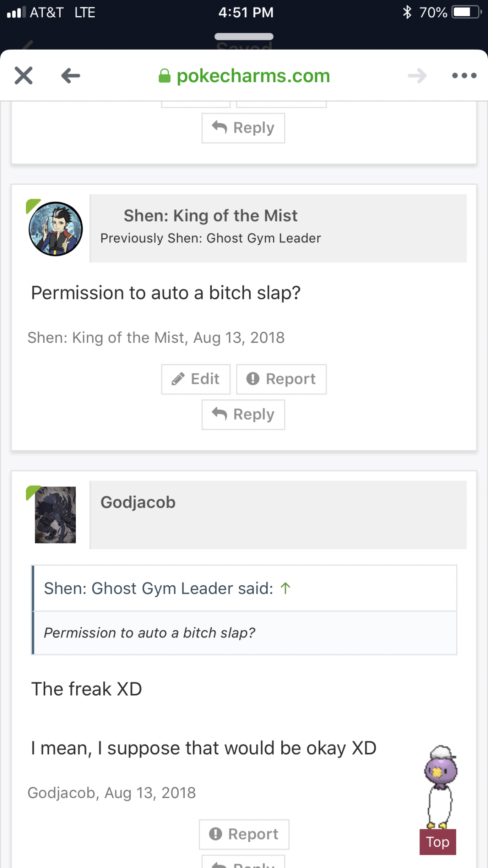This screenshot has width=488, height=868.
Task: Reply to the topmost post
Action: (x=243, y=128)
